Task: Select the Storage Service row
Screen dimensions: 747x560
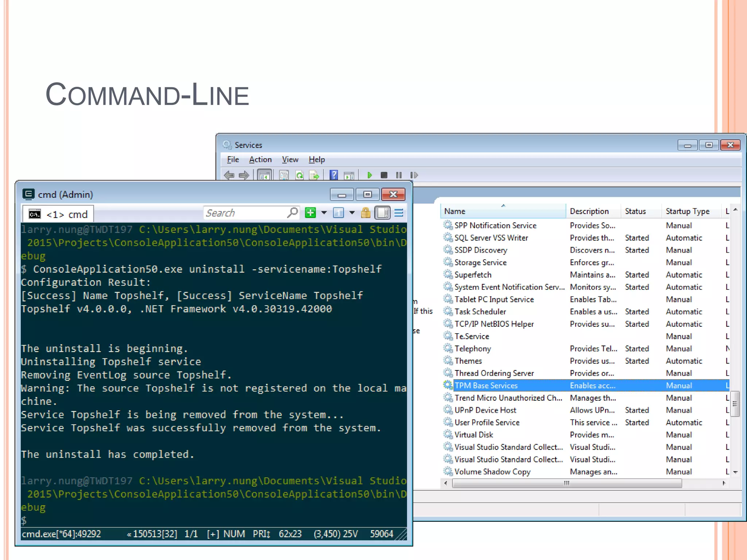Action: click(585, 262)
